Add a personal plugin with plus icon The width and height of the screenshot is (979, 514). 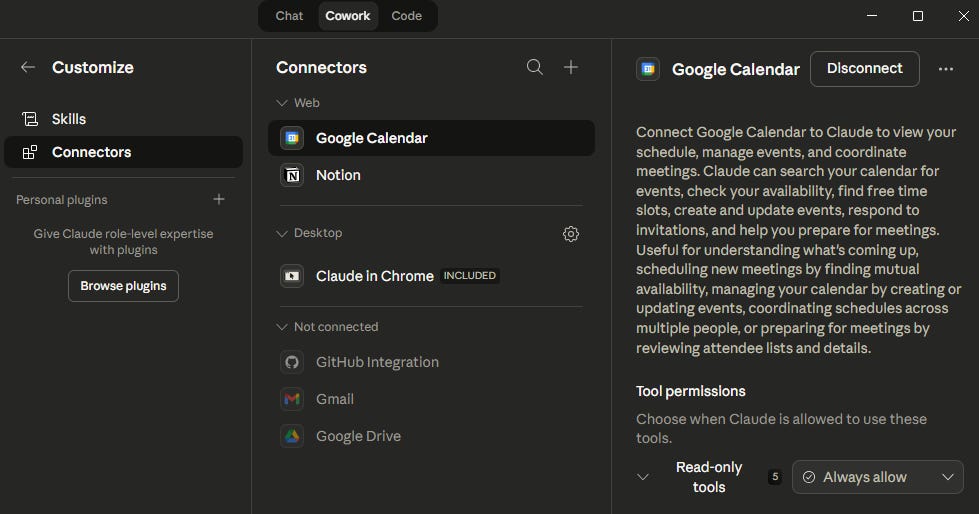pyautogui.click(x=219, y=199)
